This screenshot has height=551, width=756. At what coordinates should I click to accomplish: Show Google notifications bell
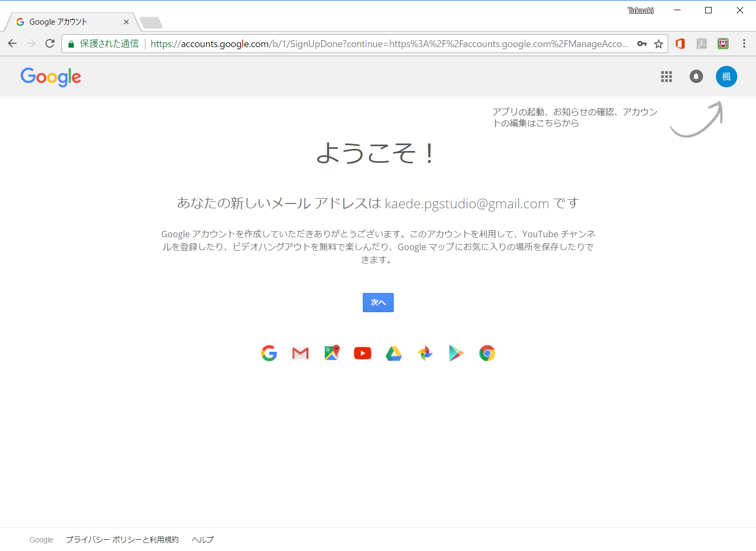pyautogui.click(x=696, y=77)
